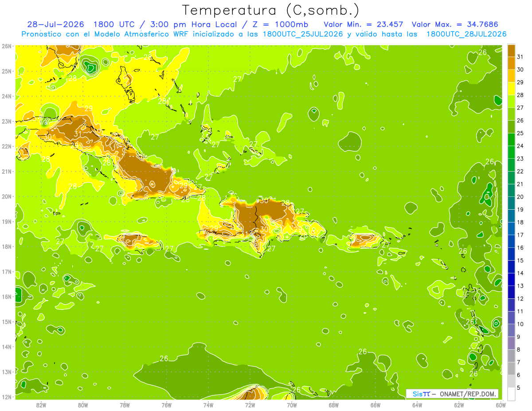Select the "Valor Min. = 23.457" readout
Viewport: 532px width, 411px height.
364,24
